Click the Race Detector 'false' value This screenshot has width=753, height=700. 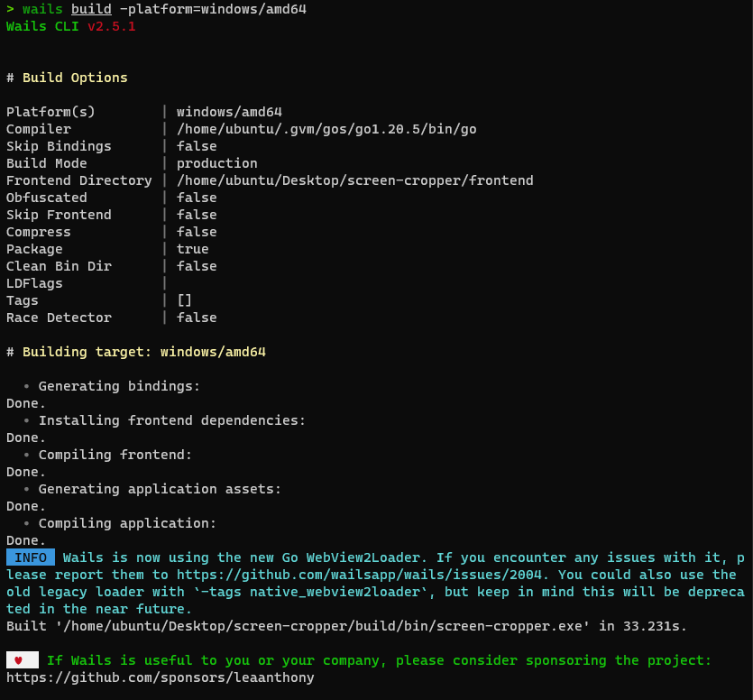point(197,318)
